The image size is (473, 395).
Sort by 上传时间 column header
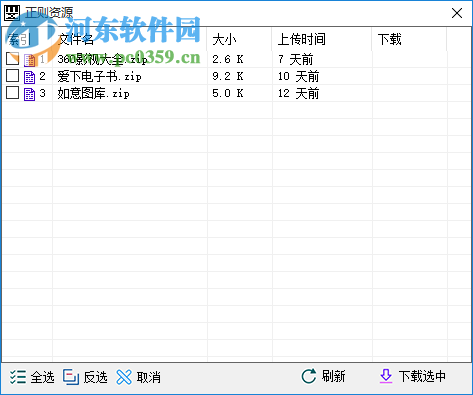[322, 39]
